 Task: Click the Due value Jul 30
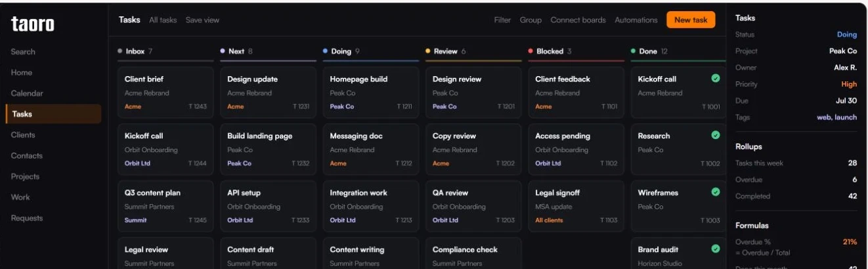847,101
